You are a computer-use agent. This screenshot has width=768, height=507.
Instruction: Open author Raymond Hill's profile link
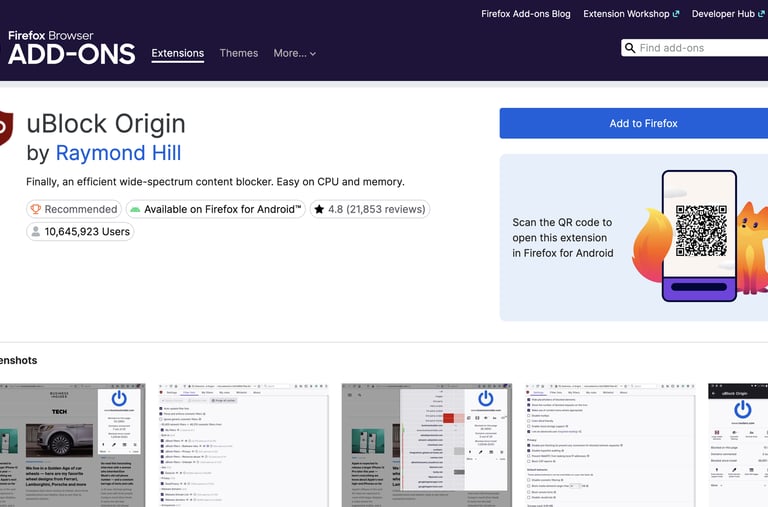click(x=119, y=153)
